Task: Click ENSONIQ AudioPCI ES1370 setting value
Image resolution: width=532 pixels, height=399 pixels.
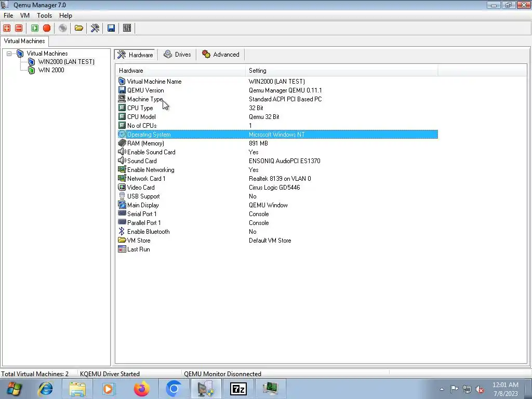Action: click(x=284, y=161)
